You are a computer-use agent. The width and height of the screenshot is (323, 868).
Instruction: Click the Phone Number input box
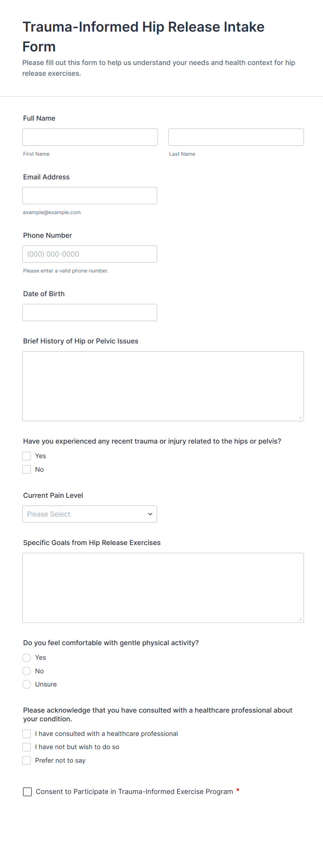(90, 254)
